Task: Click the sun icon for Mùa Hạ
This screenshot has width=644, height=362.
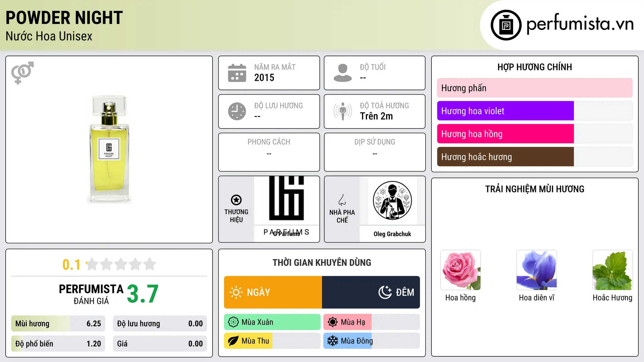Action: tap(333, 322)
